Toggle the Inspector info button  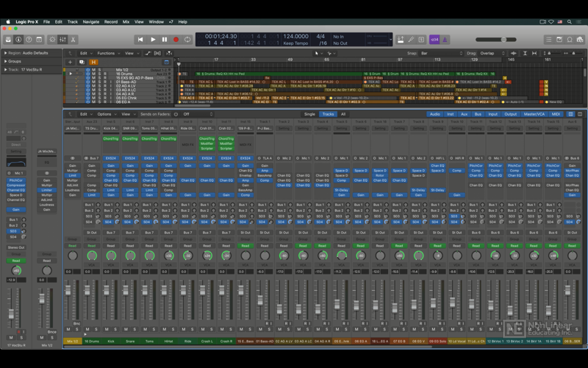(x=18, y=40)
